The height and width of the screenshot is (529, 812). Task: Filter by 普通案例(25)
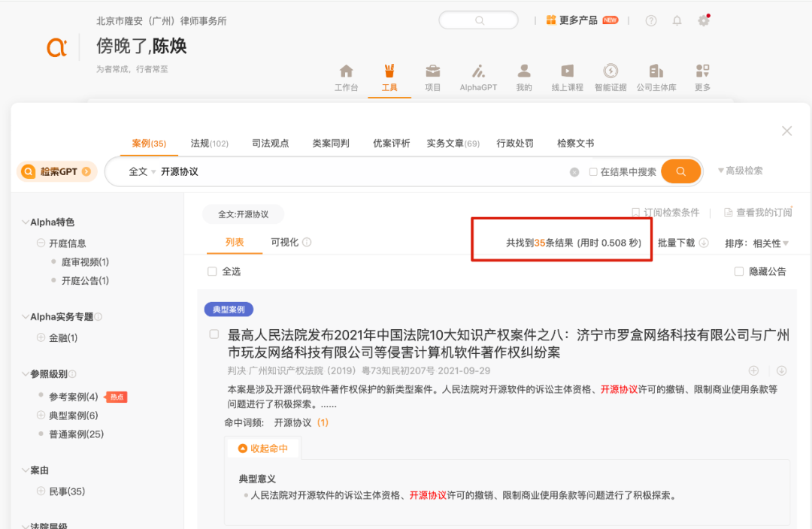pos(76,434)
